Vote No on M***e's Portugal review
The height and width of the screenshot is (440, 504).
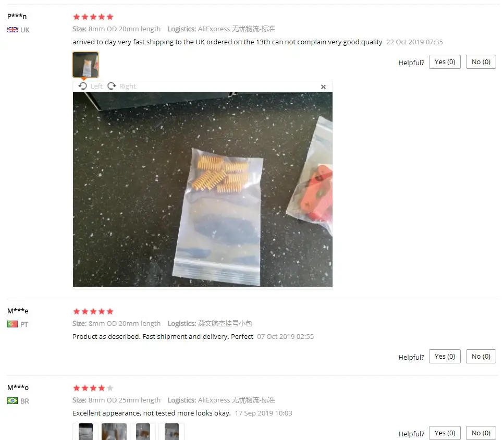coord(481,357)
